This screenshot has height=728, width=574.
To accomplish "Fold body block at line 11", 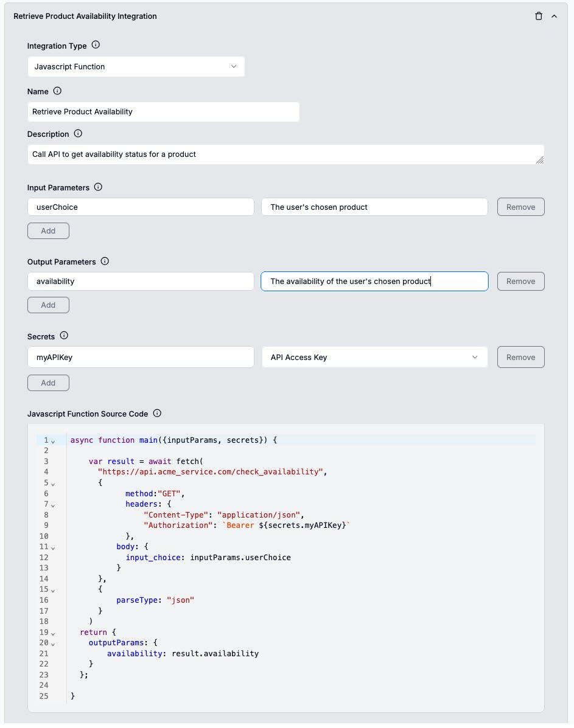I will tap(53, 548).
